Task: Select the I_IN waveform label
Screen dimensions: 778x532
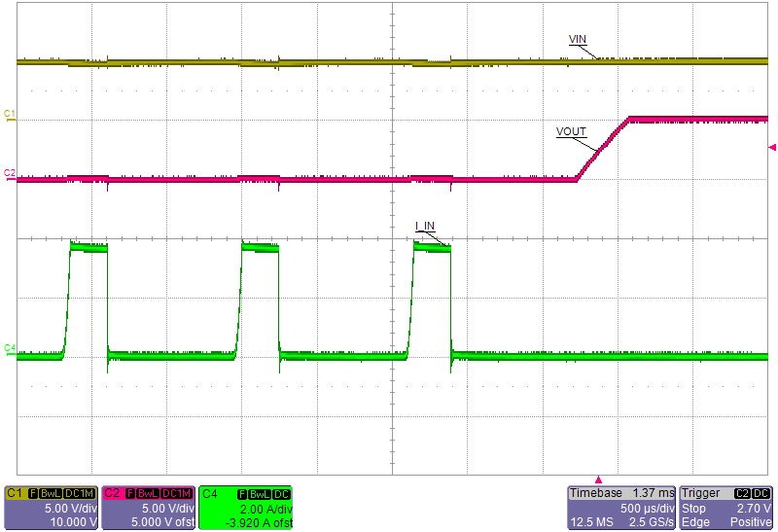Action: [x=425, y=227]
